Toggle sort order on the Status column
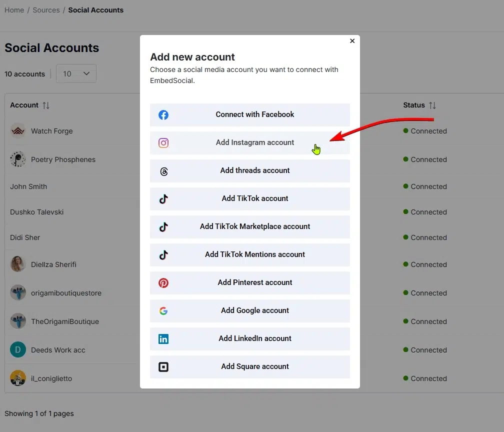 pyautogui.click(x=433, y=105)
